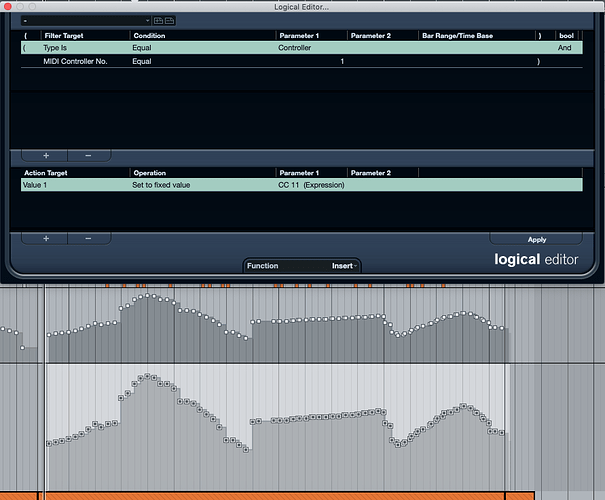Click the 'CC 11 (Expression)' parameter value
605x500 pixels.
(311, 185)
